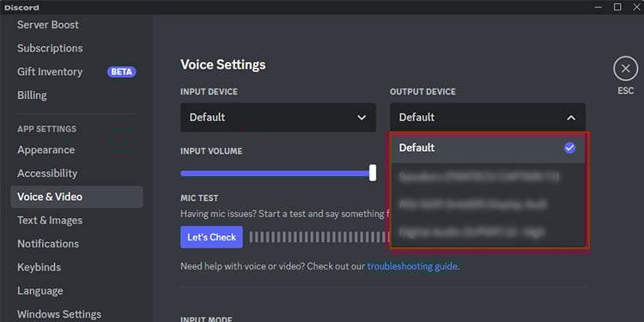The width and height of the screenshot is (644, 322).
Task: Open the Server Boost settings page
Action: pos(48,25)
